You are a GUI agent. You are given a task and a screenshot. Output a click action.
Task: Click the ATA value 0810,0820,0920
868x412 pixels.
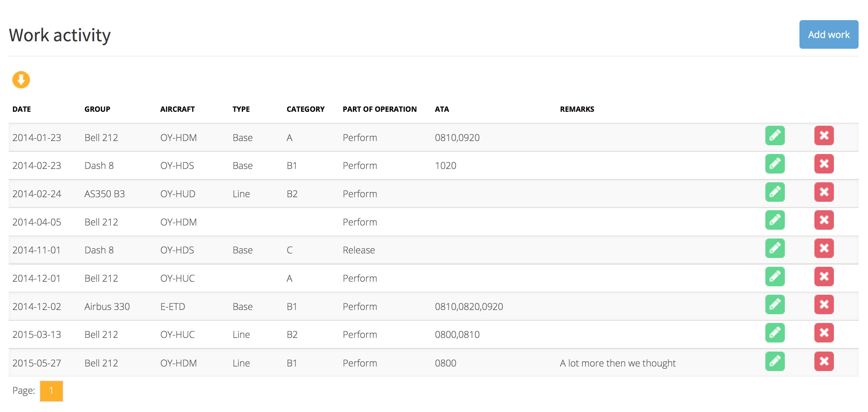pyautogui.click(x=469, y=306)
